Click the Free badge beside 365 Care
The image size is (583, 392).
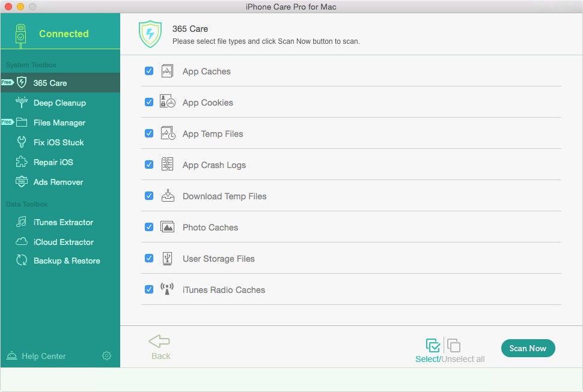click(x=7, y=82)
